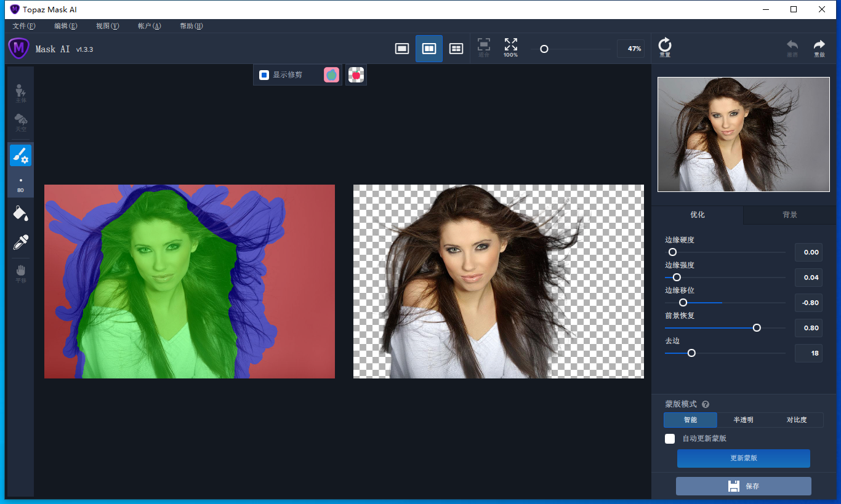
Task: Select the 平移 hand pan tool
Action: click(20, 274)
